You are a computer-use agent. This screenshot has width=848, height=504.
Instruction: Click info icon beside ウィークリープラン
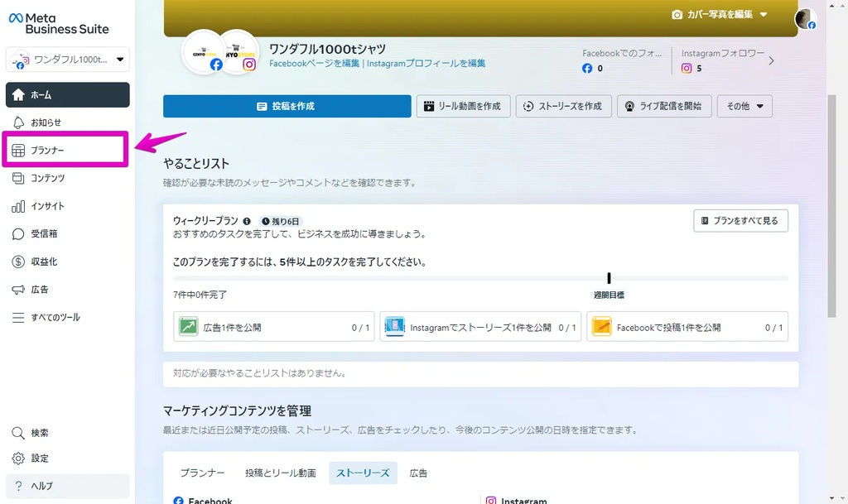click(247, 222)
